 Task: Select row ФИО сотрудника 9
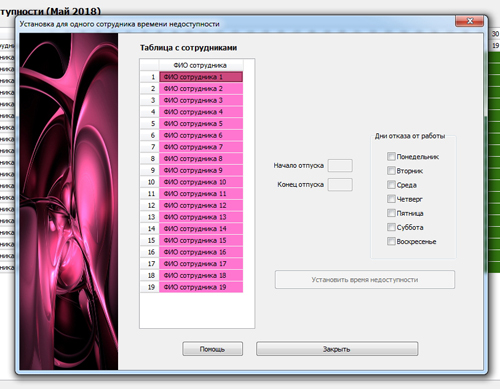(x=201, y=170)
